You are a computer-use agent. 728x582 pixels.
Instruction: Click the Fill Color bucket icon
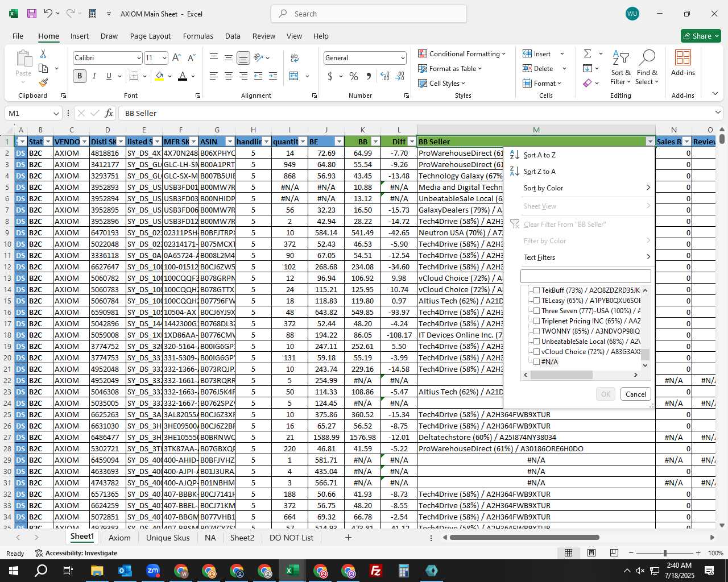159,76
